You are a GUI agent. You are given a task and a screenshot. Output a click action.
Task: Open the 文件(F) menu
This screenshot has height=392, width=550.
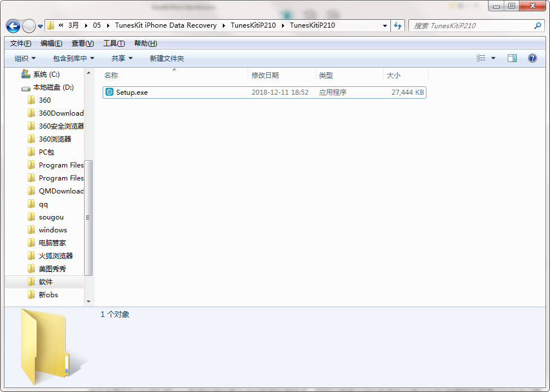20,43
